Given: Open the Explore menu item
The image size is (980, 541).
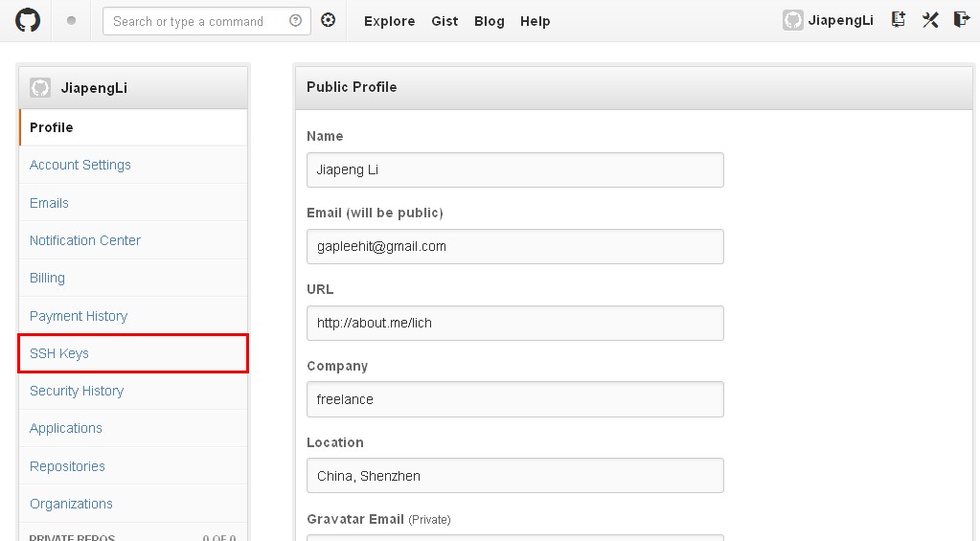Looking at the screenshot, I should coord(389,21).
